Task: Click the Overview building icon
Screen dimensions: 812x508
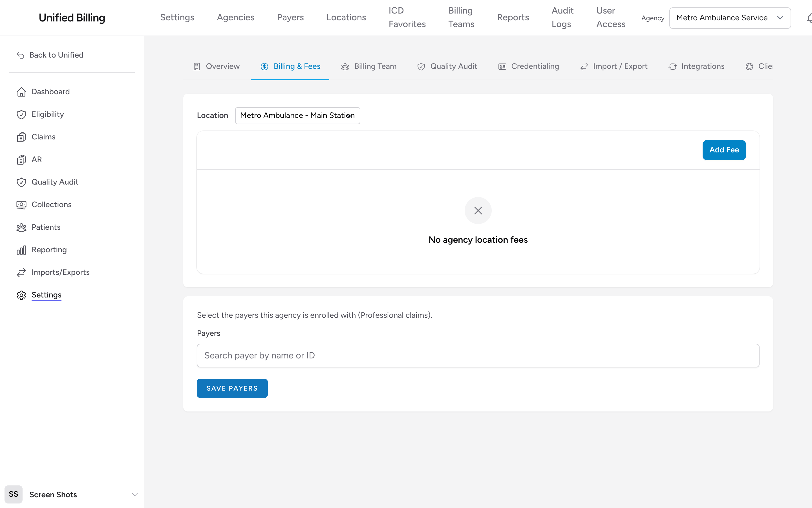Action: click(197, 67)
